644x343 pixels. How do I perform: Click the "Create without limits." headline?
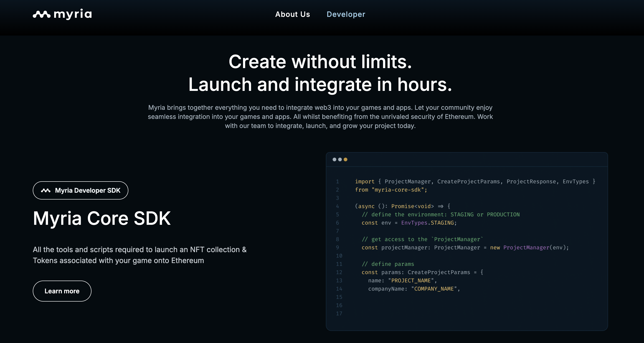tap(320, 61)
